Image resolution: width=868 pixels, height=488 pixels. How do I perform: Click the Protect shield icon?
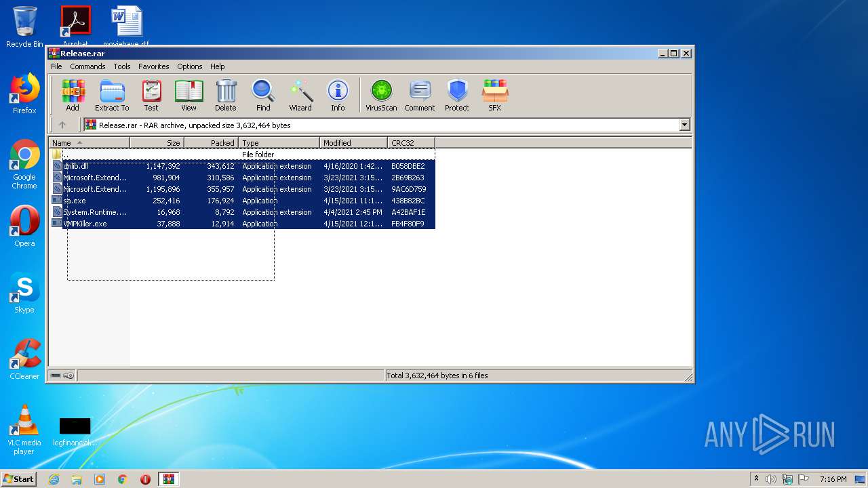457,95
